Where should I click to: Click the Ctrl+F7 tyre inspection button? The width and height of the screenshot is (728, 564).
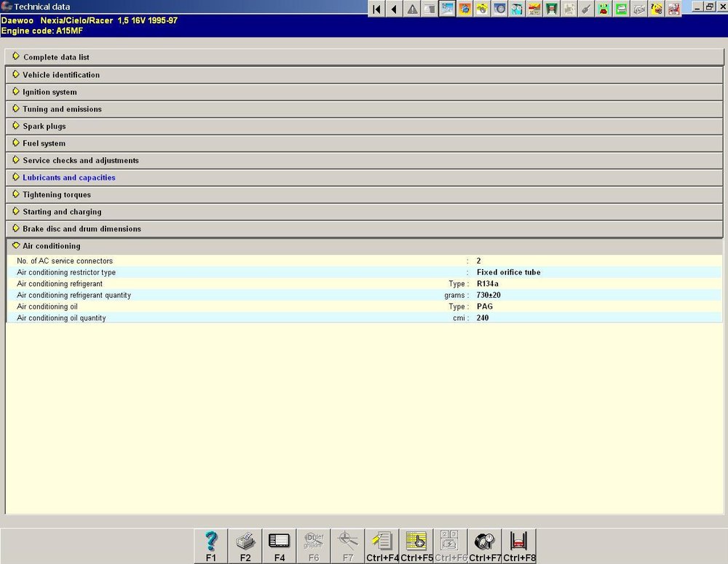485,546
